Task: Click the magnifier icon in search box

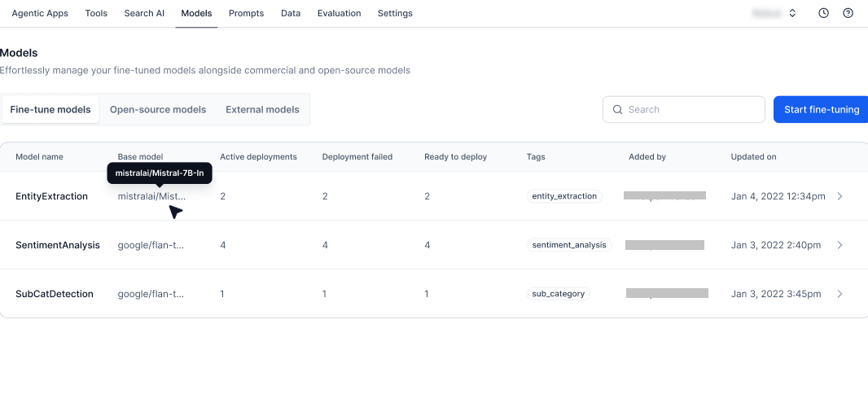Action: point(617,110)
